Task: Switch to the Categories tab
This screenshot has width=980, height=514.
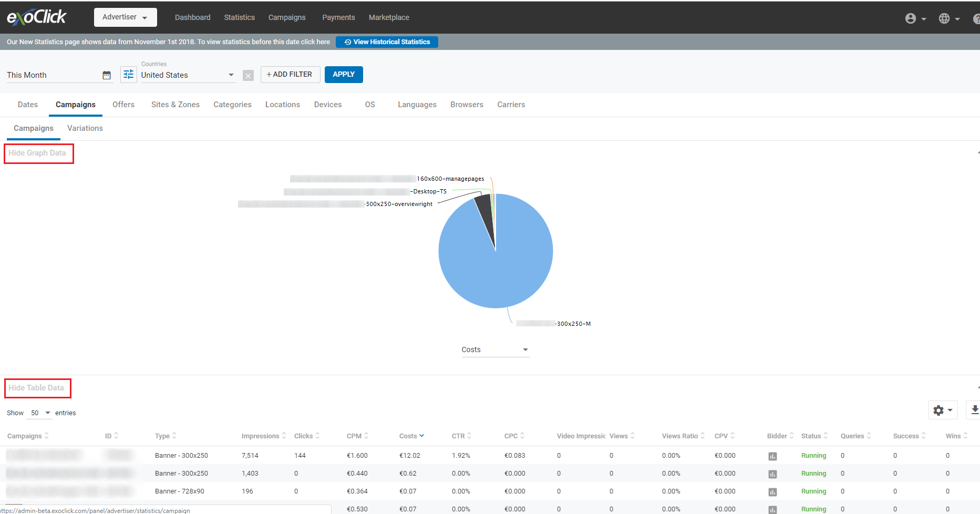Action: (x=232, y=105)
